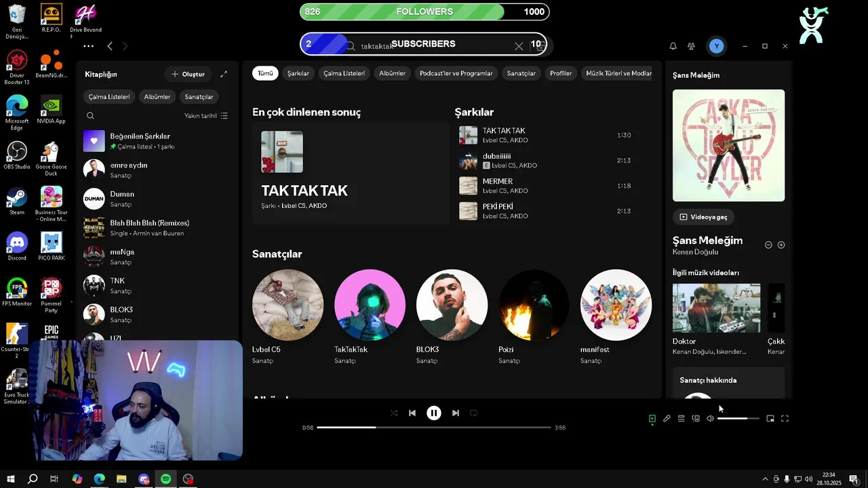The width and height of the screenshot is (868, 488).
Task: Skip to previous track
Action: click(x=412, y=413)
